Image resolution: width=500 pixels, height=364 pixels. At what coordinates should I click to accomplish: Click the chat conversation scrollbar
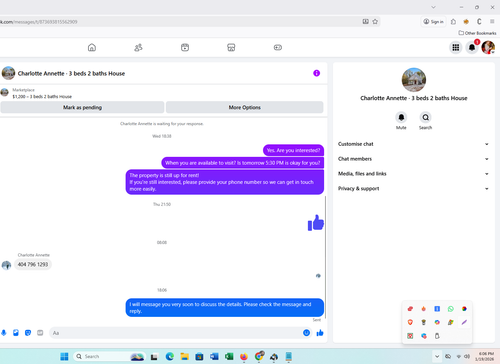[x=325, y=257]
